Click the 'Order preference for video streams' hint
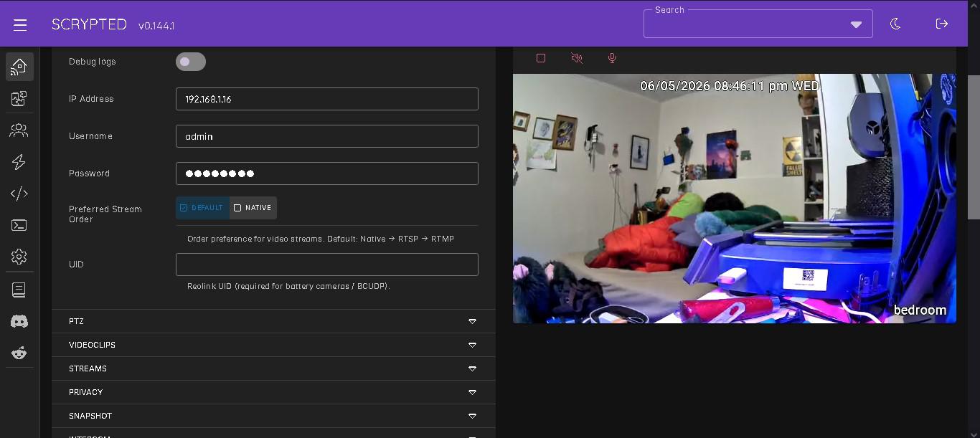980x438 pixels. 321,239
